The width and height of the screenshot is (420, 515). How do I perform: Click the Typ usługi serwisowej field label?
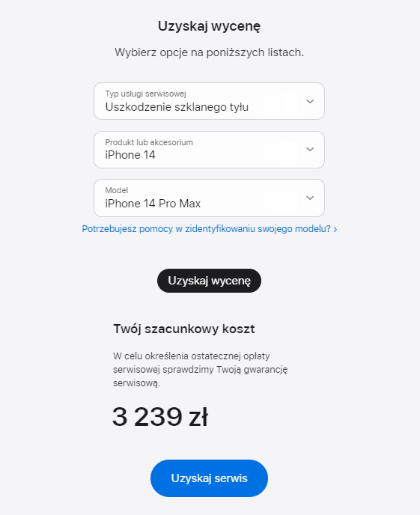coord(145,94)
